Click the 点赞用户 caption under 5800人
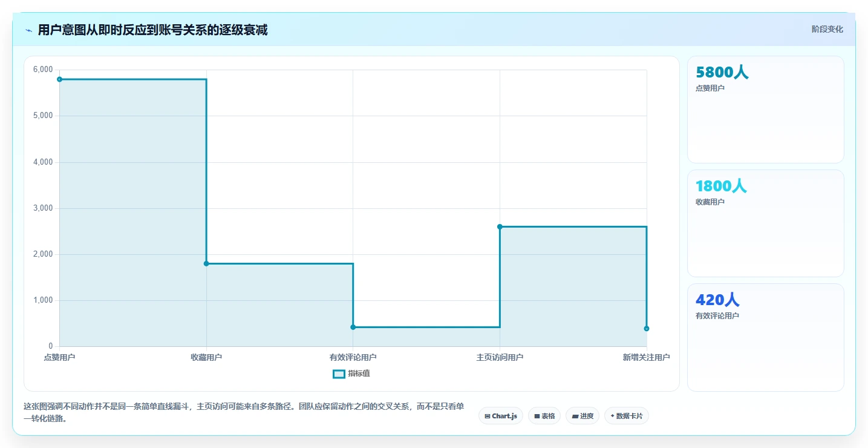This screenshot has width=868, height=448. click(x=710, y=88)
